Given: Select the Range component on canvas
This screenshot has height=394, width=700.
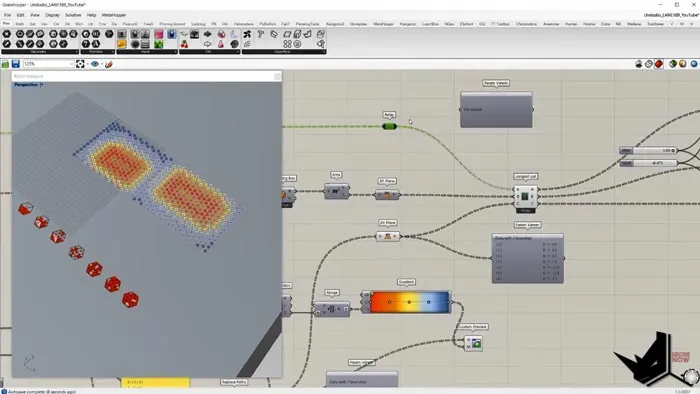Looking at the screenshot, I should [x=332, y=308].
